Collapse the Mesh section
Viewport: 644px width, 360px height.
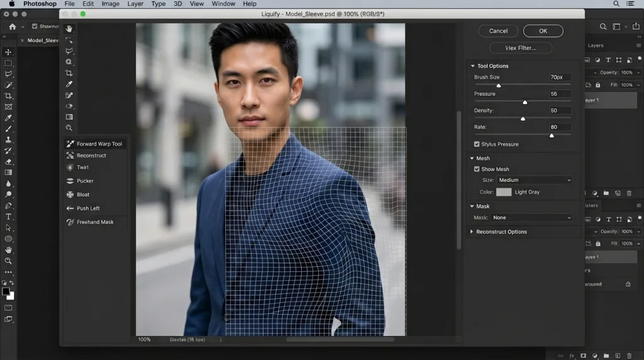472,158
